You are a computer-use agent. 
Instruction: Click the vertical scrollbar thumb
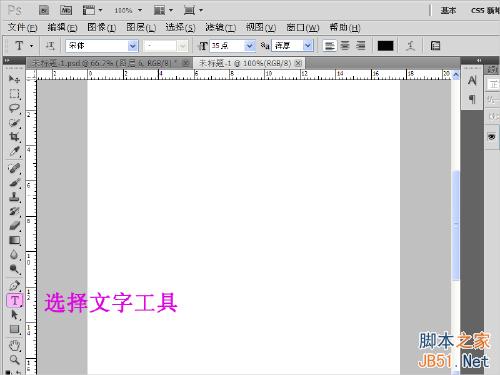point(455,226)
